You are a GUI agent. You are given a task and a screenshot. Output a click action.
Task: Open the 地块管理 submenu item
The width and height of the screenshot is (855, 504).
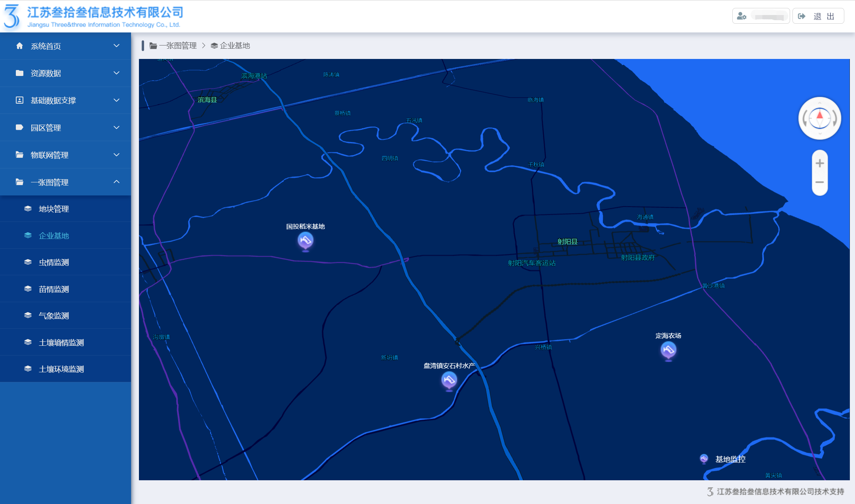(54, 209)
